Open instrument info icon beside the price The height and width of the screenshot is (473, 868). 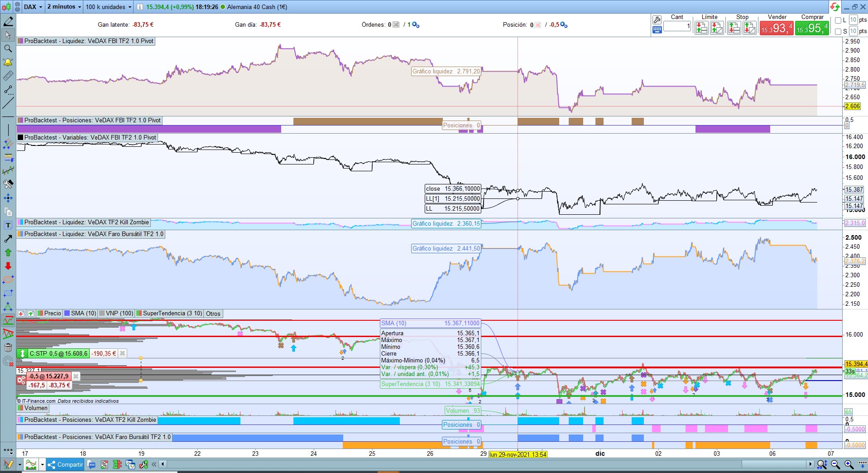pos(139,7)
